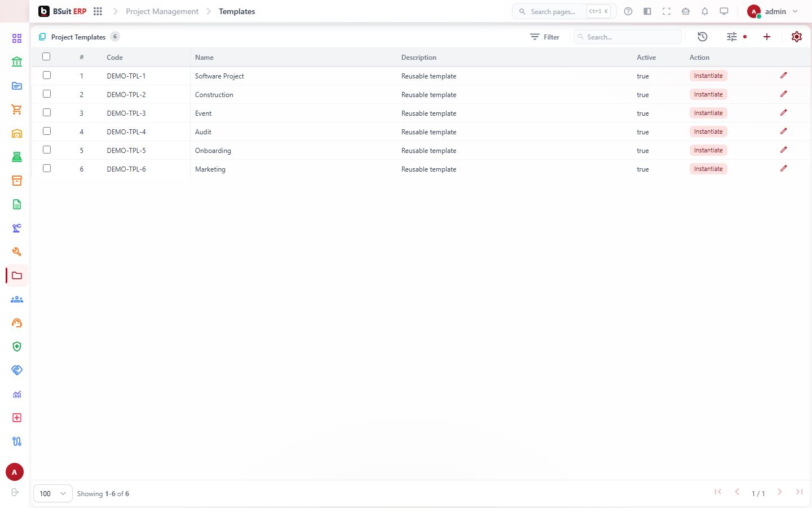
Task: Instantiate the Software Project template
Action: pyautogui.click(x=708, y=76)
